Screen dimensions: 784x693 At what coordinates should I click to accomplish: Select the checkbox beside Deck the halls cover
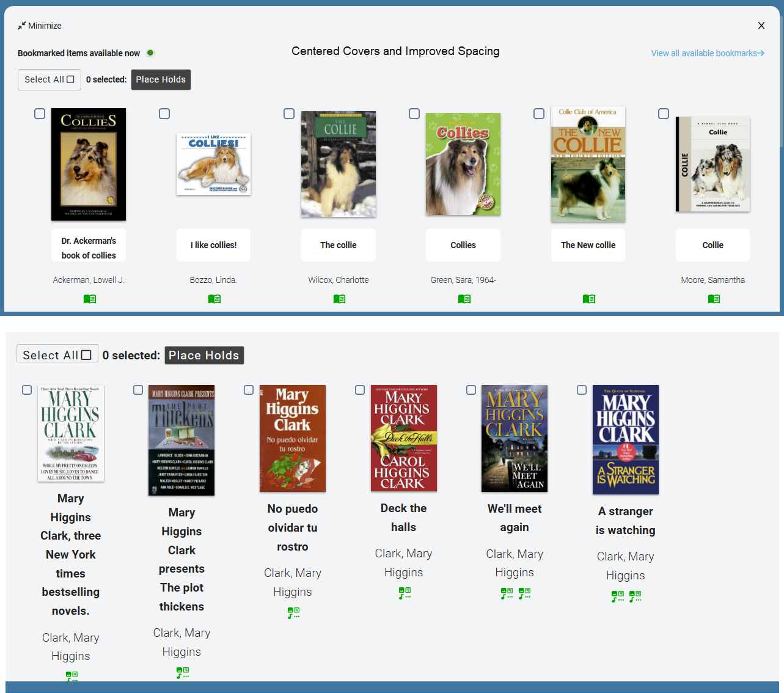pos(360,390)
